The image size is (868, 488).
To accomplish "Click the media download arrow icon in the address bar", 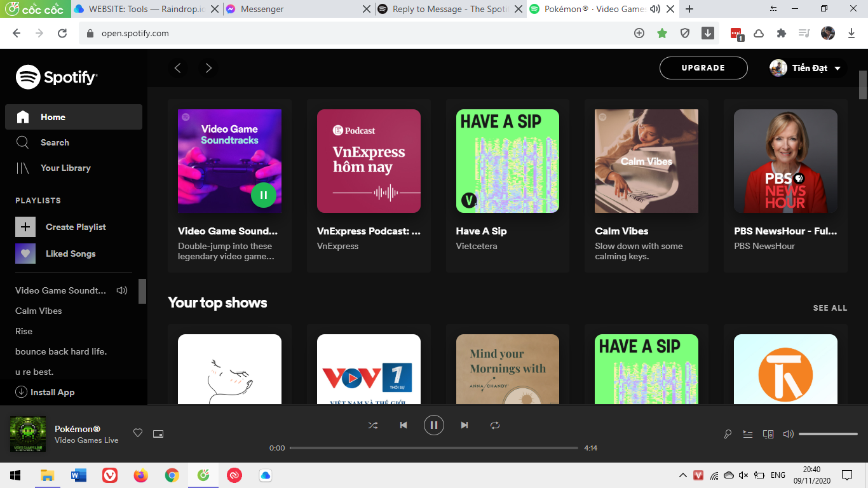I will [708, 33].
